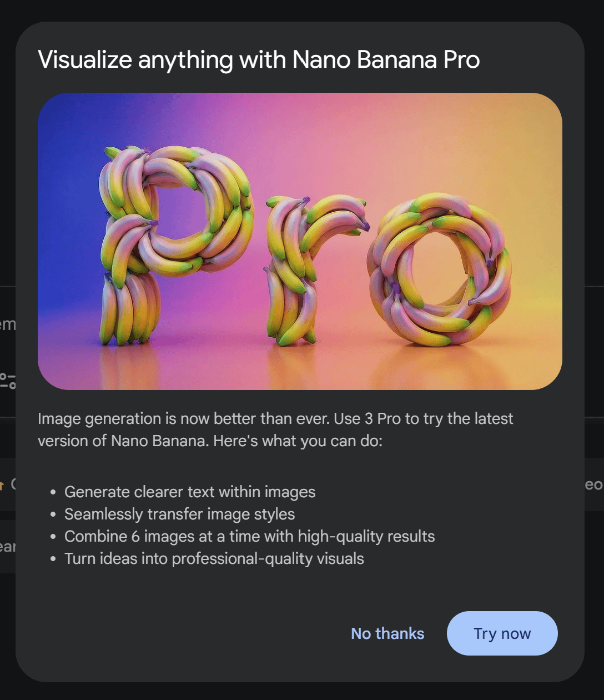Click the partially hidden "em" text at left
The width and height of the screenshot is (604, 700).
[7, 324]
